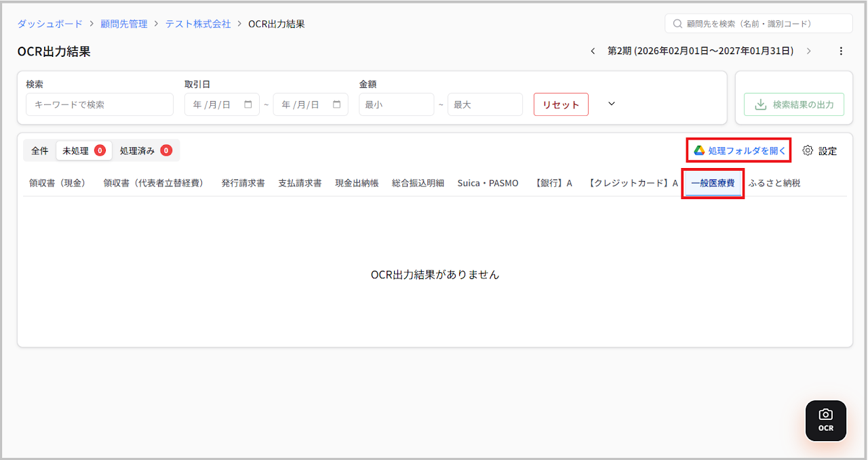Screen dimensions: 868x460
Task: Click the 第2期 fiscal period text
Action: tap(701, 51)
